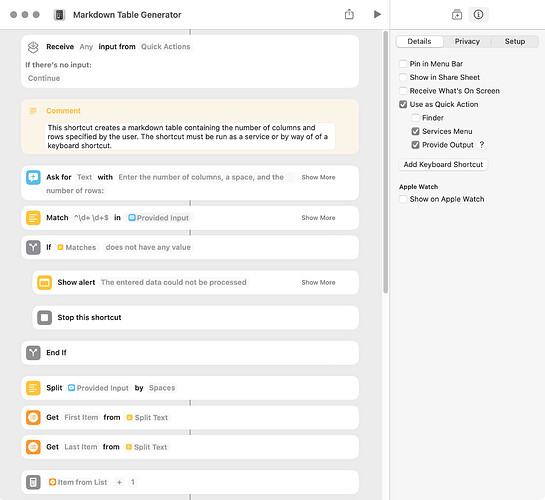Click the Markdown Table Generator shortcut icon
This screenshot has height=500, width=545.
(x=59, y=15)
